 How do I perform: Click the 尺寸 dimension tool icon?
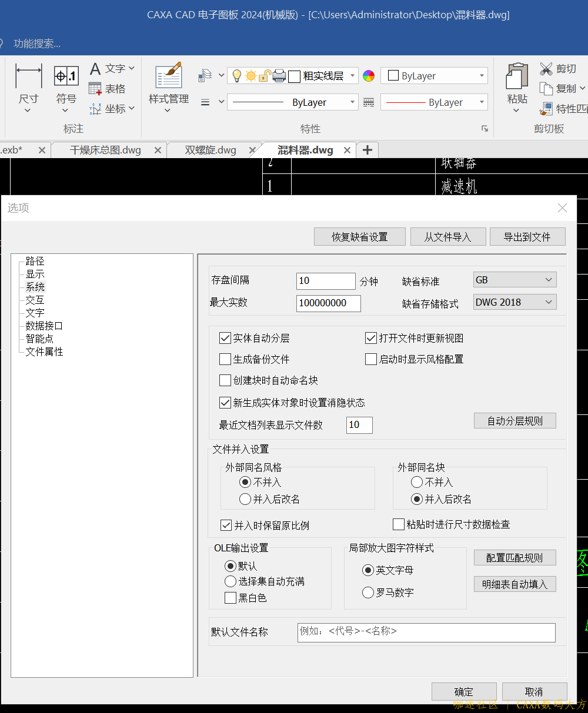tap(28, 76)
